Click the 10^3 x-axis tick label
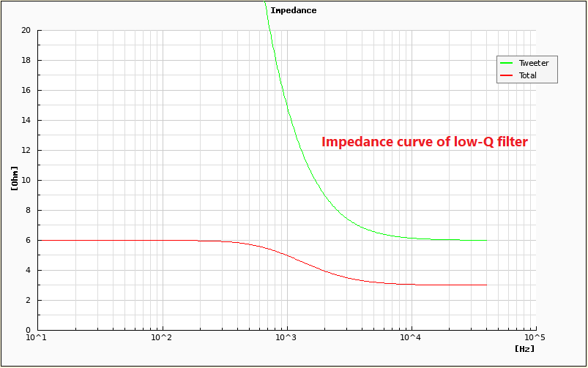 (285, 337)
